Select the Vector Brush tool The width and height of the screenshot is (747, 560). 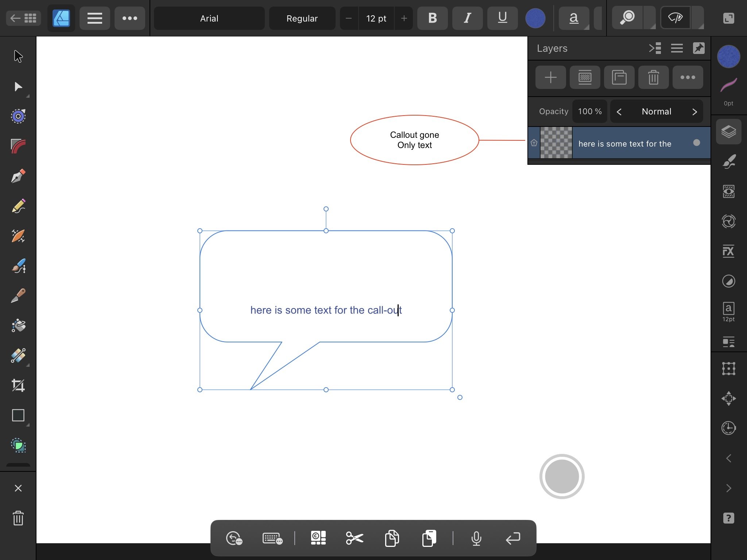pos(18,266)
